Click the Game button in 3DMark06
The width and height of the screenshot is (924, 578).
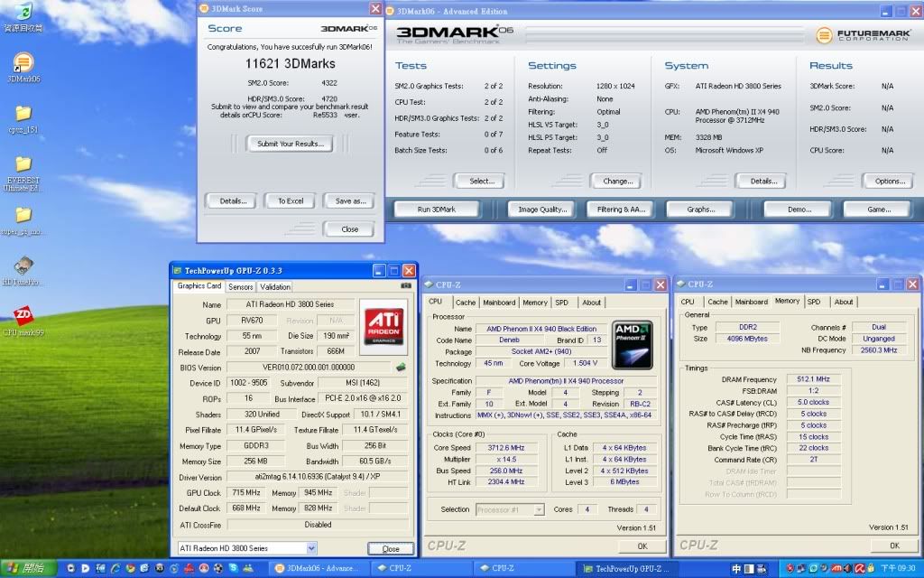[x=878, y=210]
